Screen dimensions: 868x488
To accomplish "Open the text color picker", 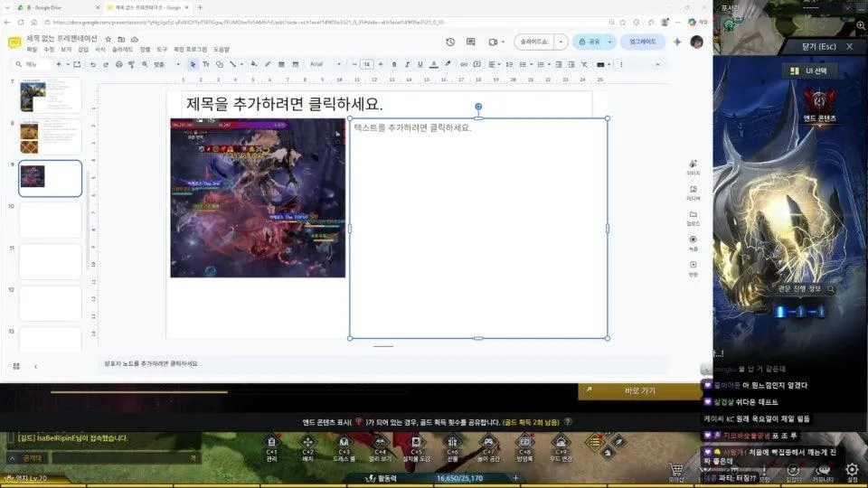I will [x=434, y=65].
